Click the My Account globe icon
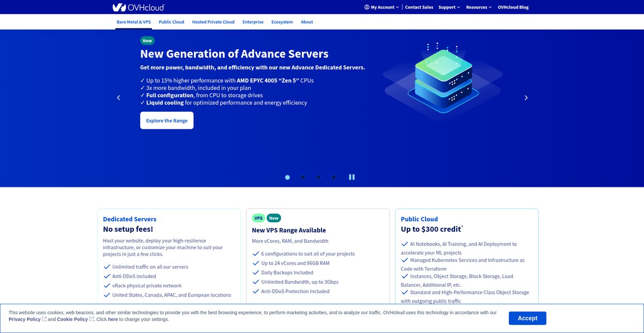Image resolution: width=644 pixels, height=333 pixels. point(367,7)
